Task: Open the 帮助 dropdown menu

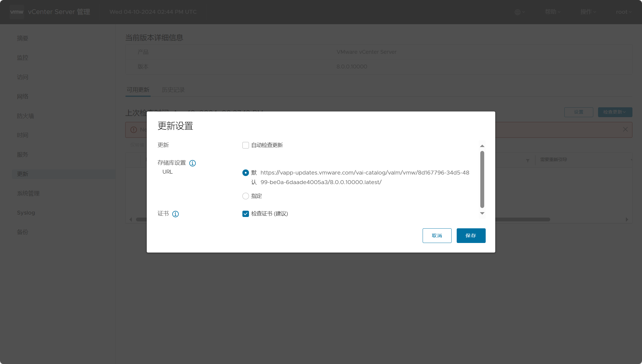Action: click(553, 12)
